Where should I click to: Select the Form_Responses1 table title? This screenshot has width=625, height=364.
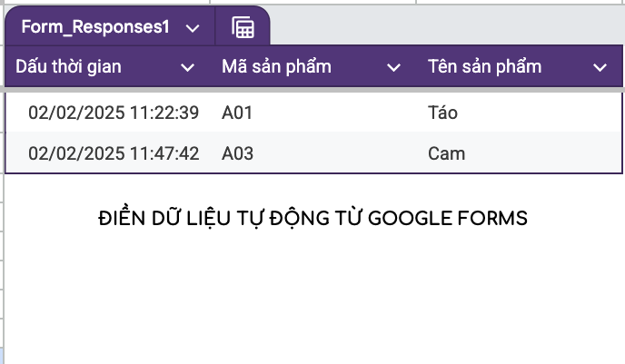[95, 27]
